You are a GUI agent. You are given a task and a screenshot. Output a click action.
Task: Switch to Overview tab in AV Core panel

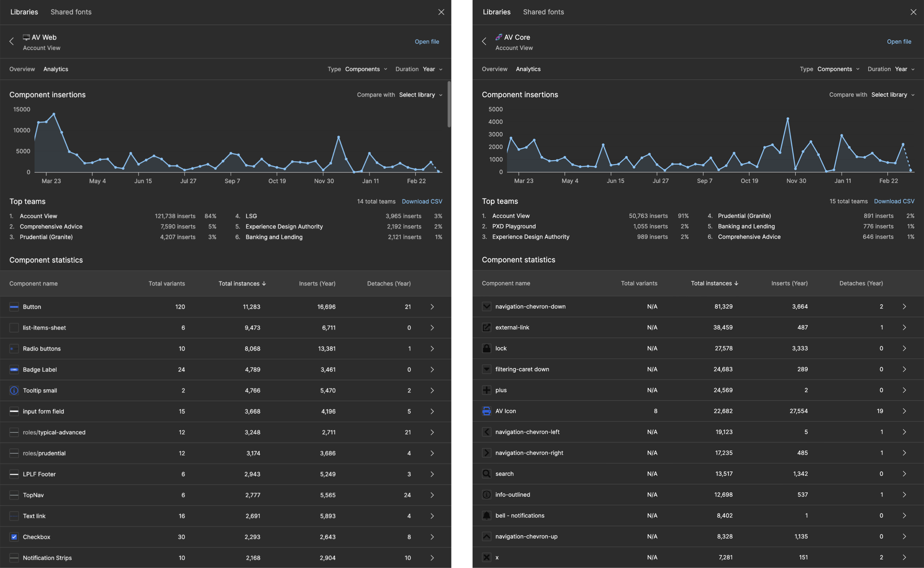tap(494, 69)
